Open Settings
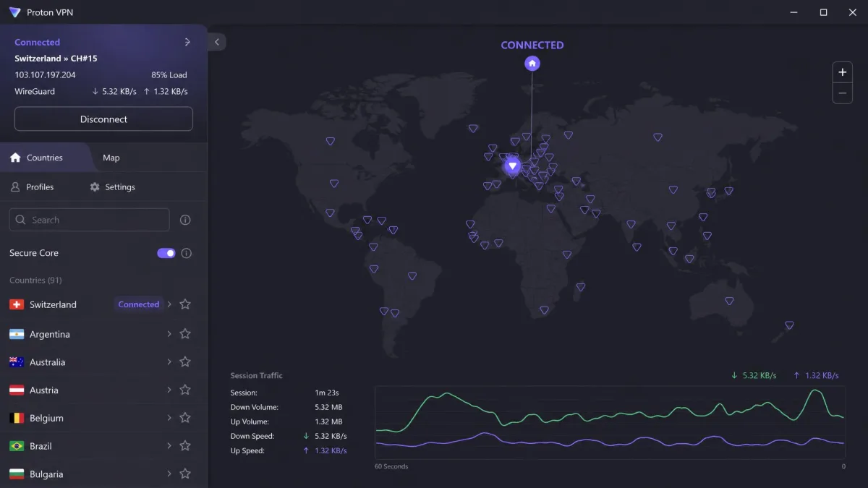Viewport: 868px width, 488px height. click(112, 187)
